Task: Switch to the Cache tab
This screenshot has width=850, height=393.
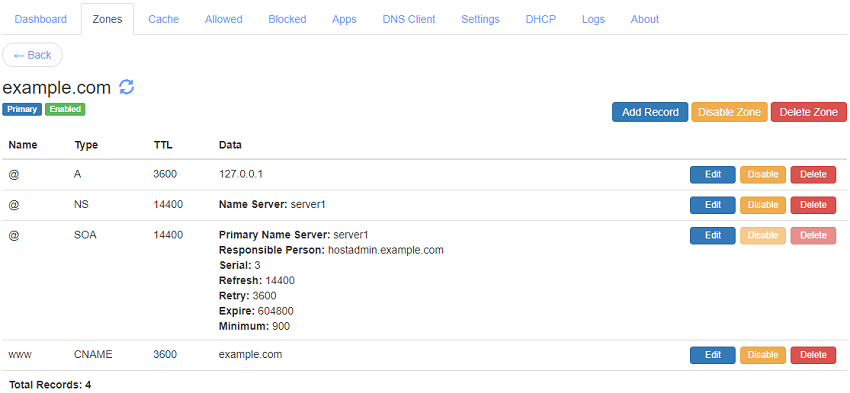Action: pos(164,19)
